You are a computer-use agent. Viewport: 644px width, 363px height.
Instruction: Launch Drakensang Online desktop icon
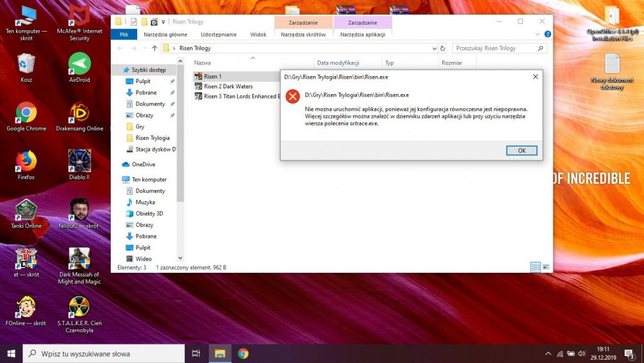(x=79, y=117)
